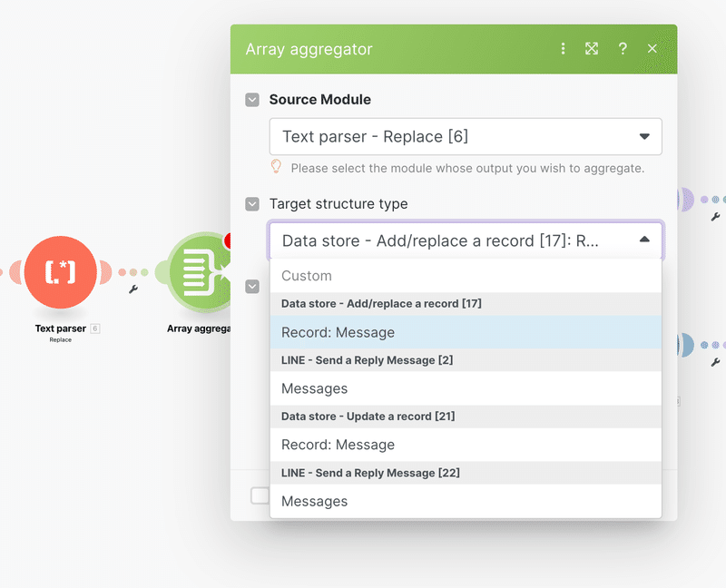Open wrench settings between Text parser and aggregator

coord(133,289)
